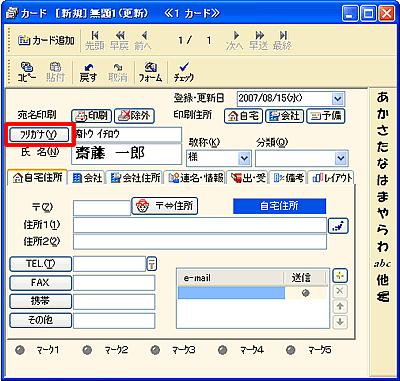The height and width of the screenshot is (381, 400).
Task: Click the 除外 exclude button
Action: tap(134, 116)
